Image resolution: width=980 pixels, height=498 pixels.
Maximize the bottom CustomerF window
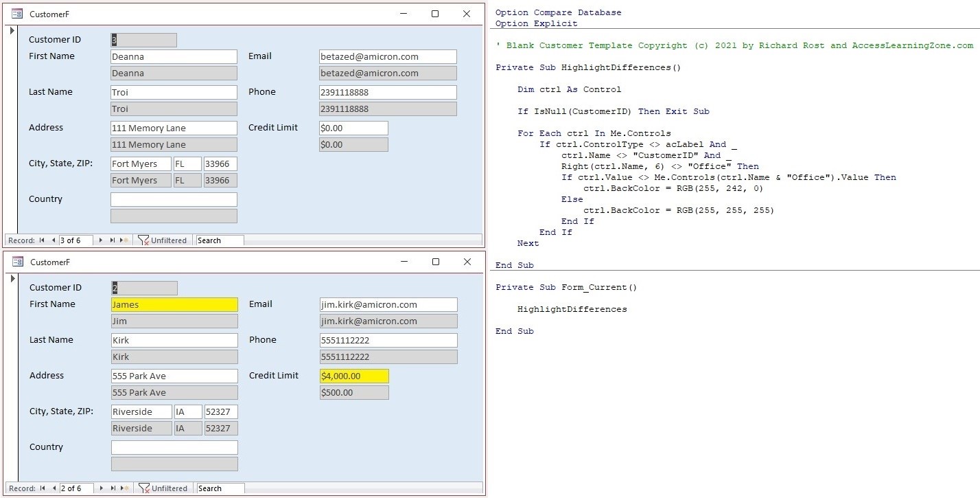(x=435, y=262)
